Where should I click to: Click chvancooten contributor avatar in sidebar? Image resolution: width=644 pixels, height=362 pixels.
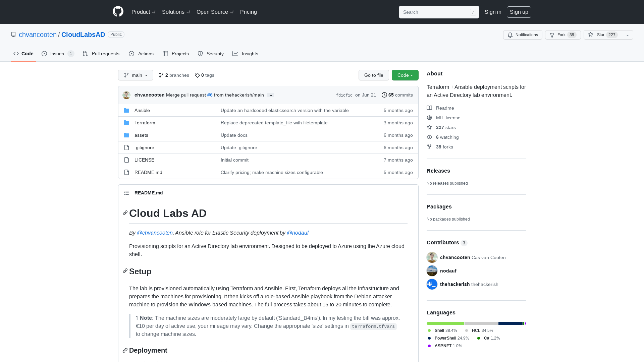point(432,257)
